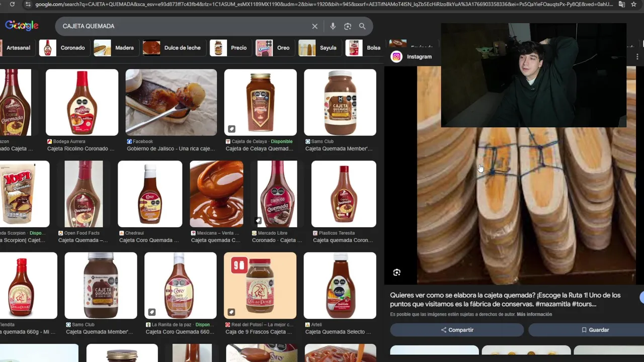Click the Caja de 9 Frascos Cajeta caption
This screenshot has height=362, width=644.
pyautogui.click(x=259, y=332)
